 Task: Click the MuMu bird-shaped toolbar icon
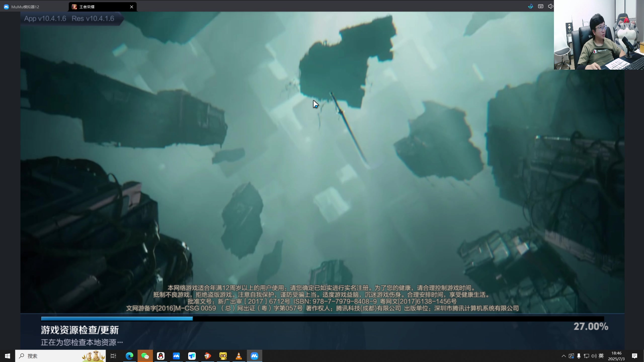point(531,7)
